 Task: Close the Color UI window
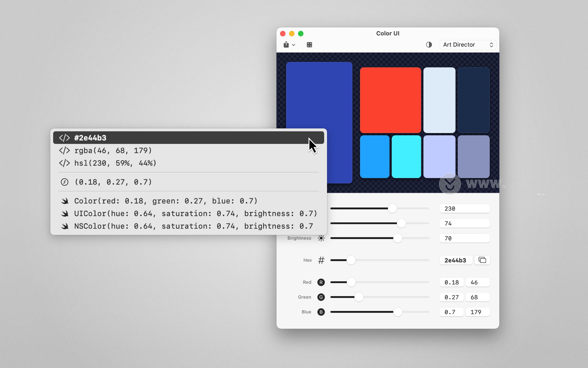click(x=283, y=34)
